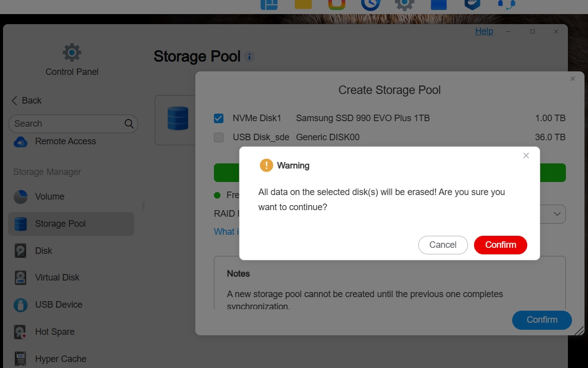
Task: Click the '36.0 TB' capacity value
Action: [550, 137]
